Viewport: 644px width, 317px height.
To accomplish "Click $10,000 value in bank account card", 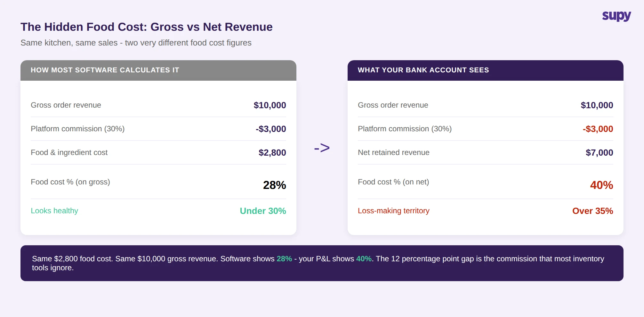I will 597,105.
